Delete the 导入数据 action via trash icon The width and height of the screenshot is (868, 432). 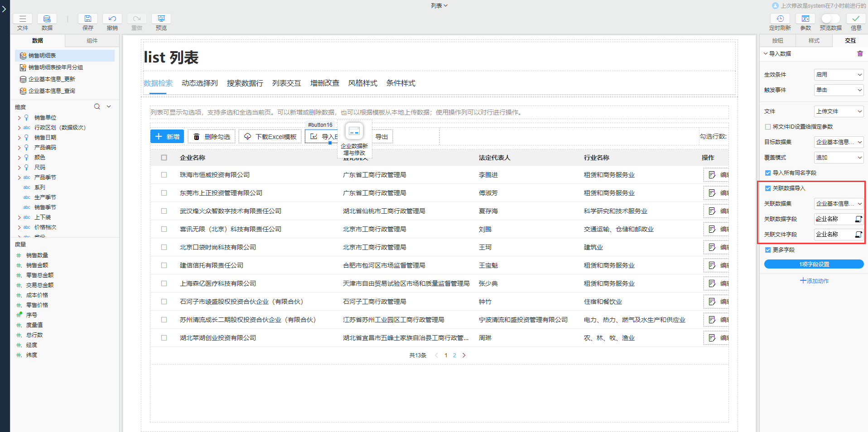point(860,53)
